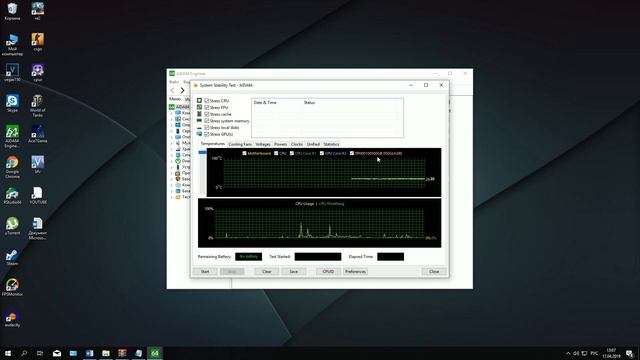Image resolution: width=640 pixels, height=360 pixels.
Task: Open Task View on the taskbar
Action: pos(40,353)
